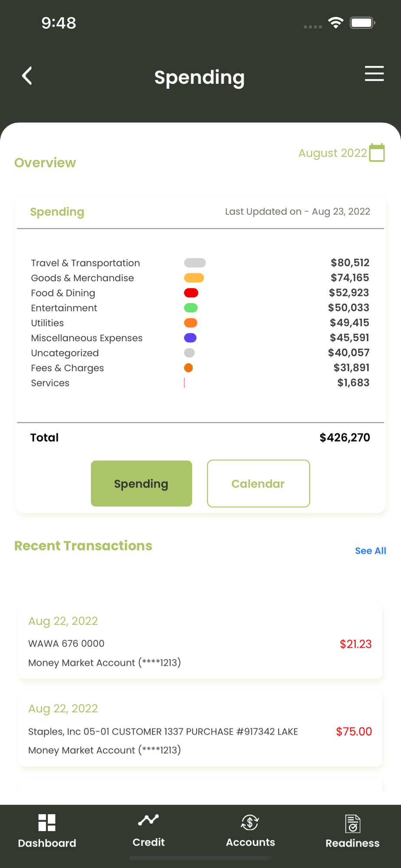Tap the back arrow icon
This screenshot has height=868, width=401.
(x=27, y=76)
